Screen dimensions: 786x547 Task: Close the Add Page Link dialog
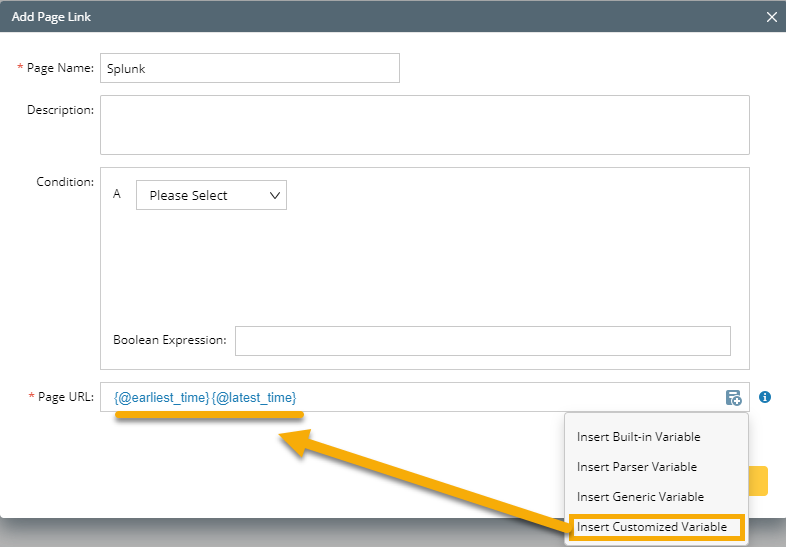pyautogui.click(x=771, y=17)
